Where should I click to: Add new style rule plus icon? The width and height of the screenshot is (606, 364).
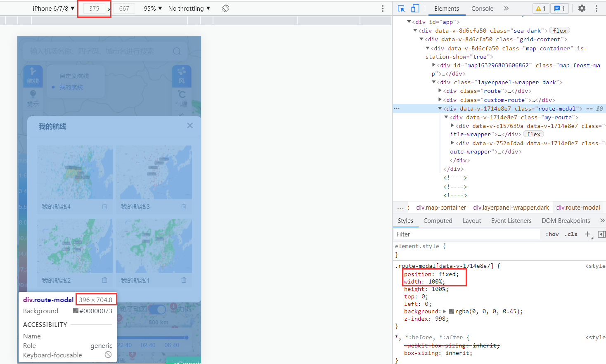tap(588, 234)
